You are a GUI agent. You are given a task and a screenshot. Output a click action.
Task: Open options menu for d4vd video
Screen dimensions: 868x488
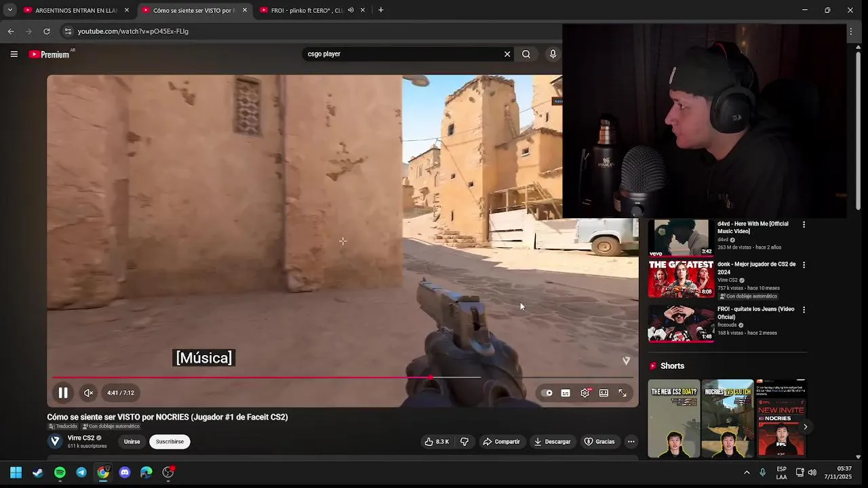tap(804, 224)
